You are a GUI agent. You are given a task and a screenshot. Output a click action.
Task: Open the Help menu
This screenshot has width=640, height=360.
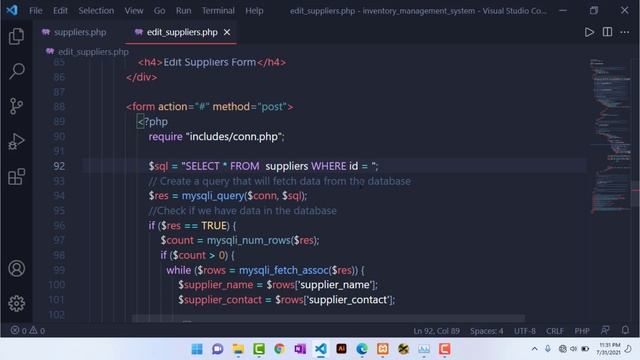[254, 11]
